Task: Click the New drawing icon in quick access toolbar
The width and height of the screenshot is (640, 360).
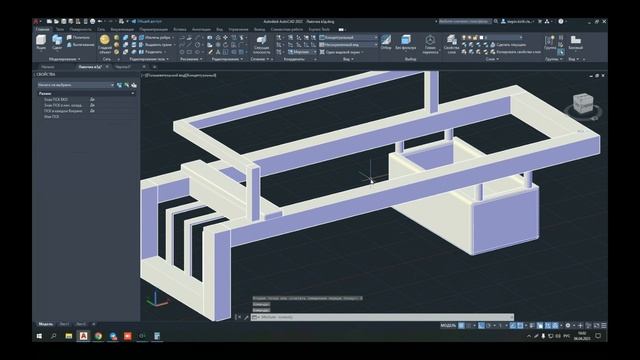Action: point(49,21)
